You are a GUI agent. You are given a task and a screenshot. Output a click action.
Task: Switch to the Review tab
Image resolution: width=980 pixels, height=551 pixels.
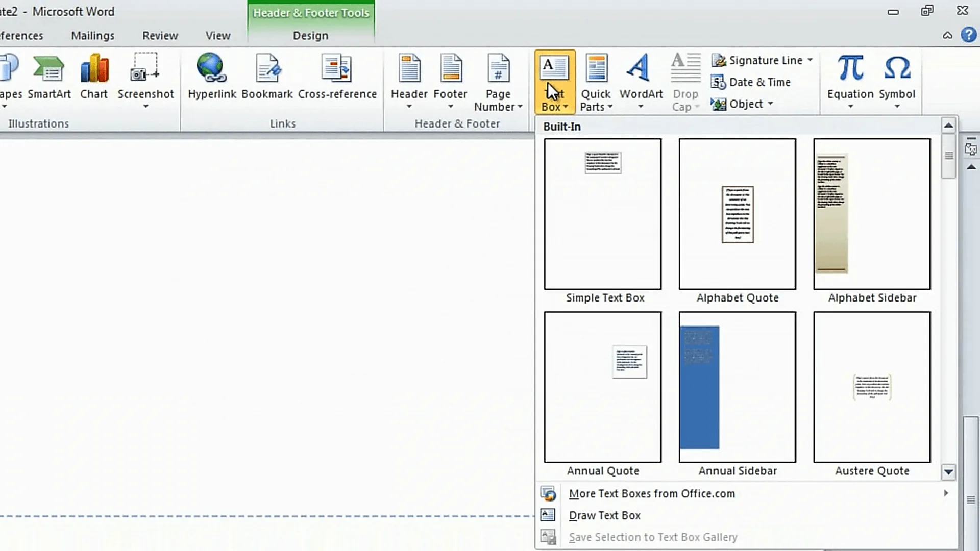(160, 35)
